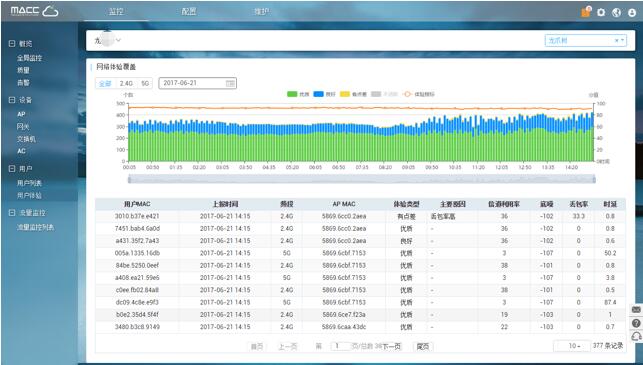Collapse the 设备 section in the sidebar
Viewport: 643px width, 365px height.
tap(12, 100)
